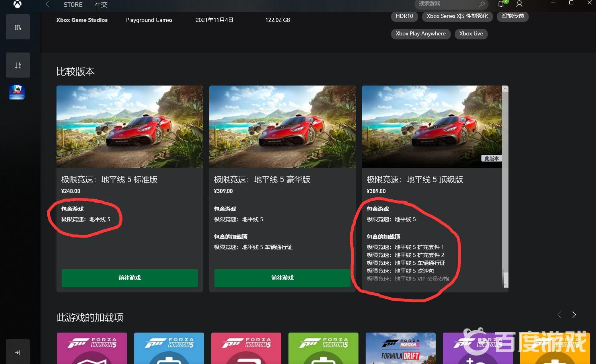This screenshot has width=596, height=364.
Task: Open the purple Forza Horizon 5 add-on tile
Action: click(478, 348)
